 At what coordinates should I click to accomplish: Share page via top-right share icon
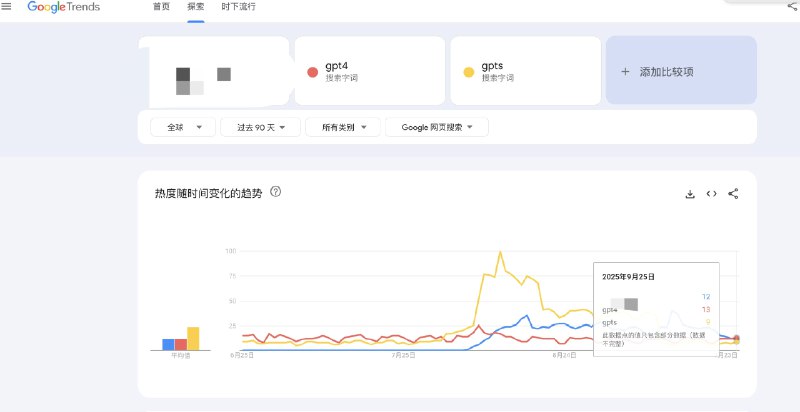coord(792,6)
